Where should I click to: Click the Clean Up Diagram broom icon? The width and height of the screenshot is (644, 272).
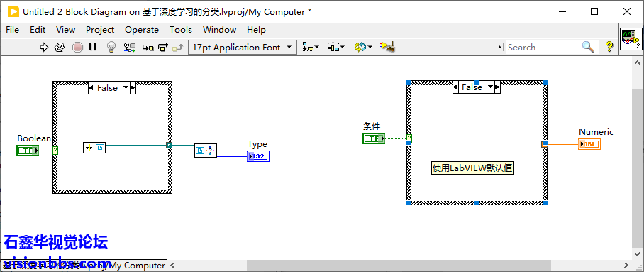coord(388,47)
